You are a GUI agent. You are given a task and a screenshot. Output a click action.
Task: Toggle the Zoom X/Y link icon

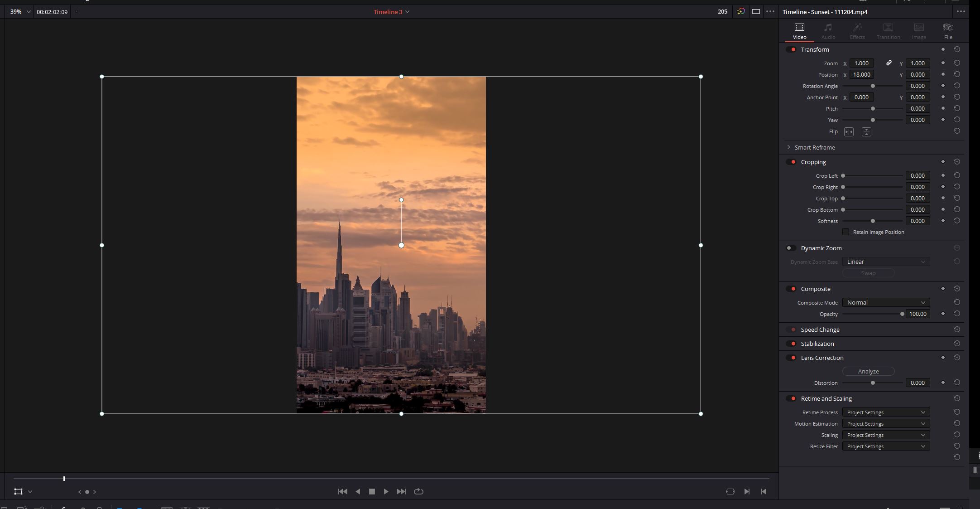(x=889, y=63)
